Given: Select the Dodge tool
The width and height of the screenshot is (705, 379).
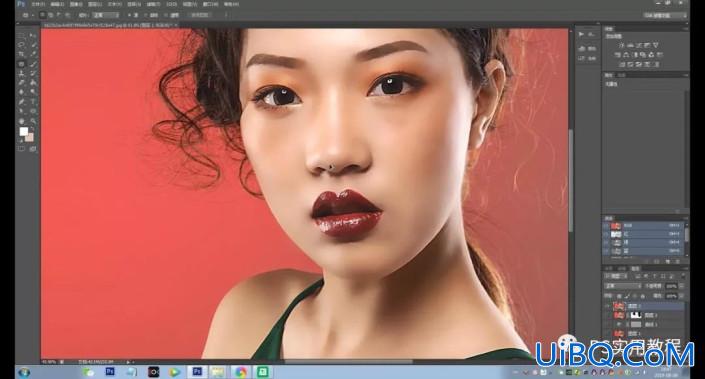Looking at the screenshot, I should pyautogui.click(x=33, y=92).
